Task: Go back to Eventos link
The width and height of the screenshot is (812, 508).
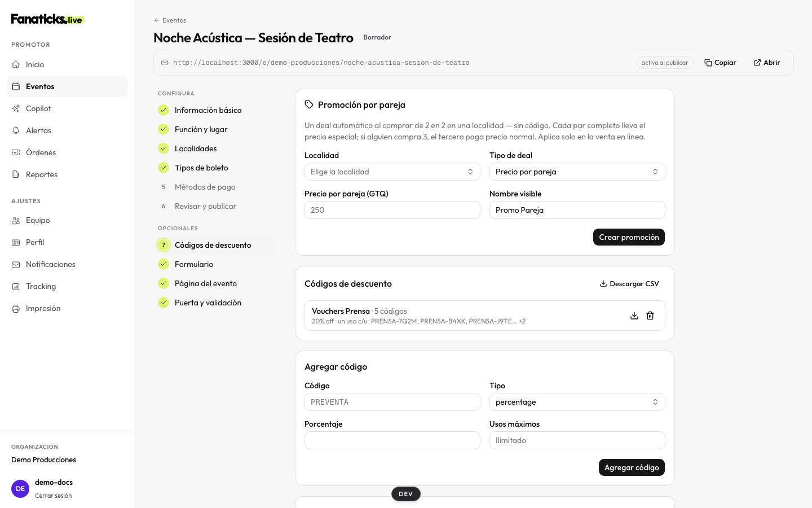Action: [170, 20]
